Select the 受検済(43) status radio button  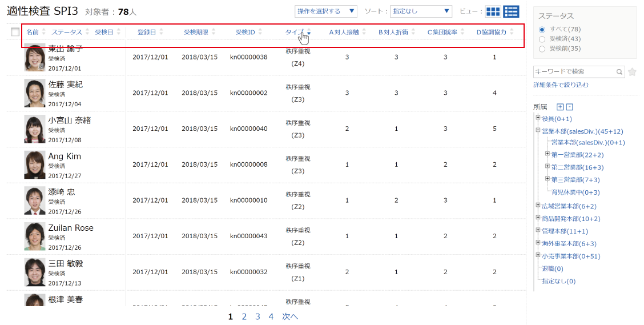542,39
